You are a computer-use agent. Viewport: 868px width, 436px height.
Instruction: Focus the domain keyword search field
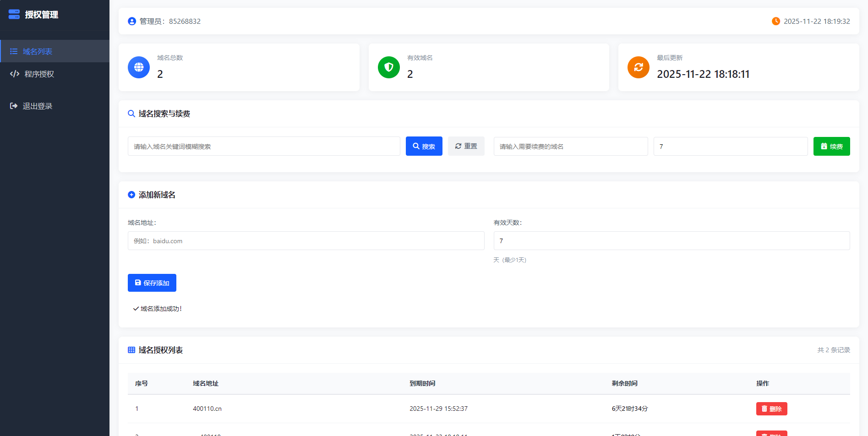click(x=264, y=146)
